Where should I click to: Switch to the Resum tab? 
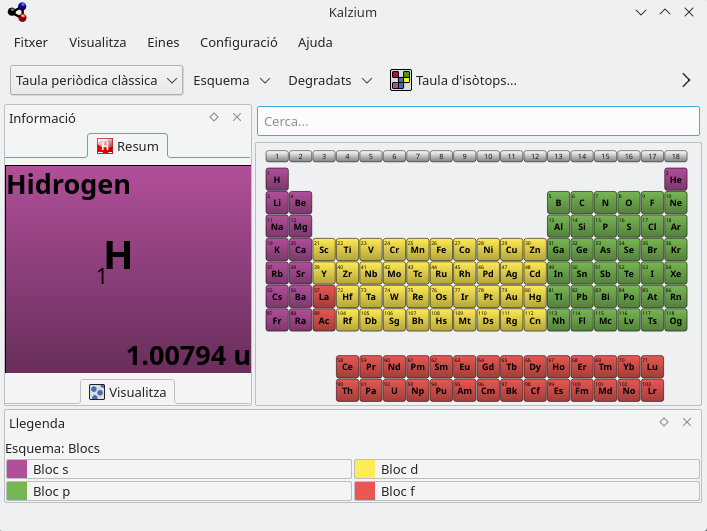pyautogui.click(x=128, y=146)
